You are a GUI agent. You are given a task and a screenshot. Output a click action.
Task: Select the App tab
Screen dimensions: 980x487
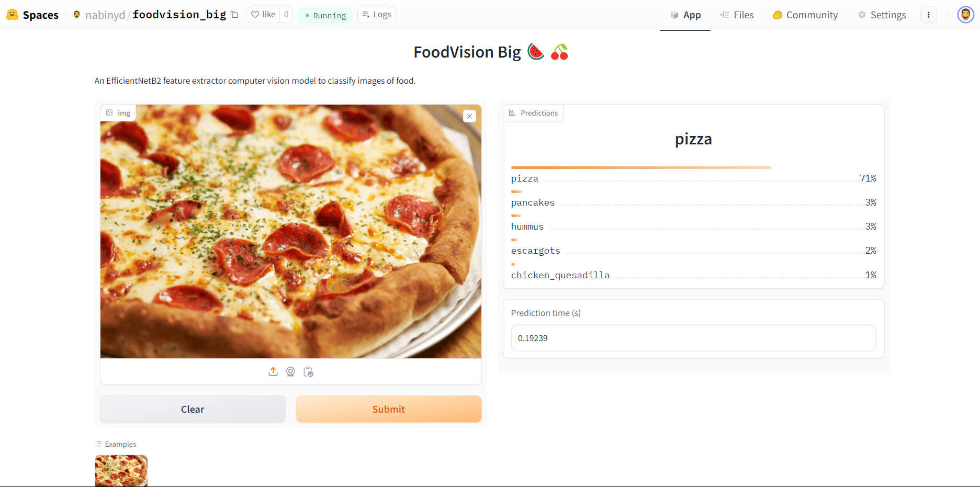pos(685,15)
